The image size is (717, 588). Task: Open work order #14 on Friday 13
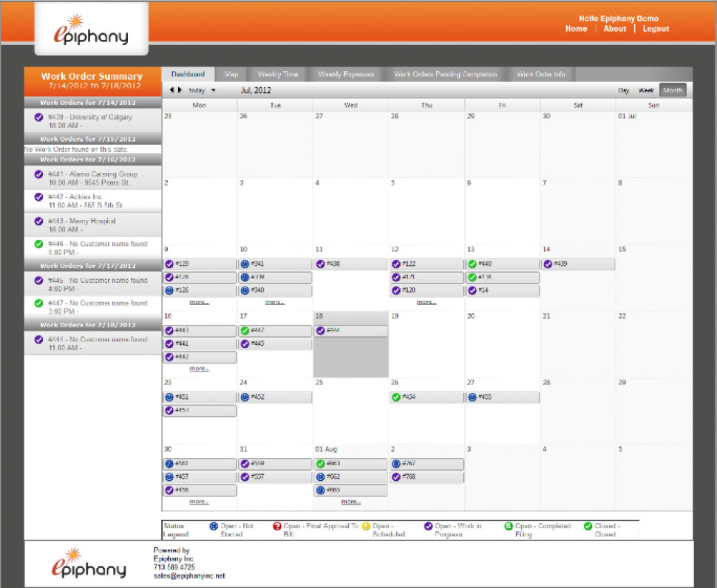click(503, 290)
